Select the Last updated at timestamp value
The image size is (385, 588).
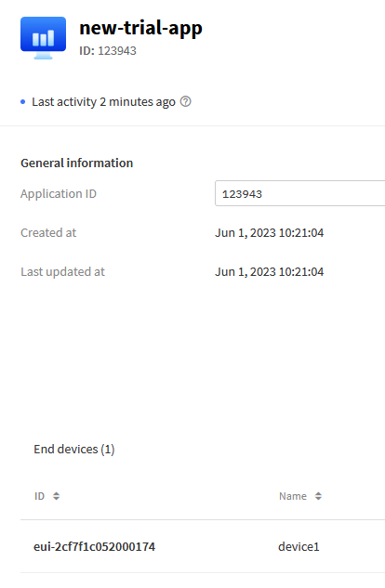pyautogui.click(x=269, y=271)
